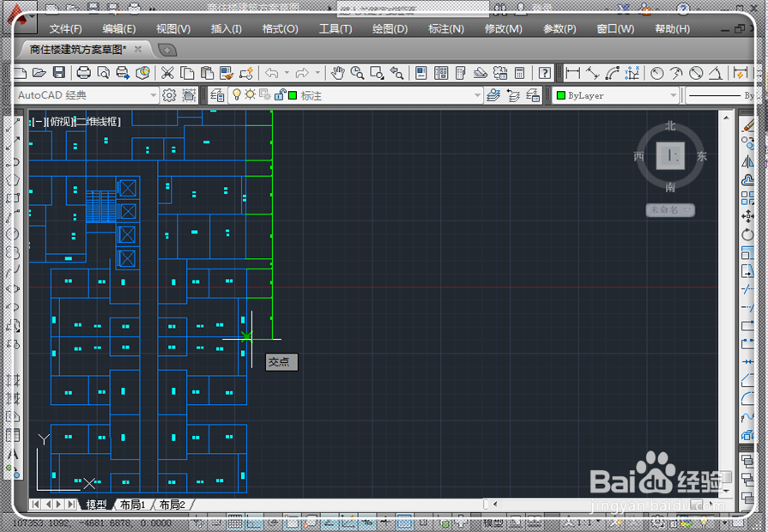Open the 修改(M) menu
Screen dimensions: 768x532
coord(503,29)
